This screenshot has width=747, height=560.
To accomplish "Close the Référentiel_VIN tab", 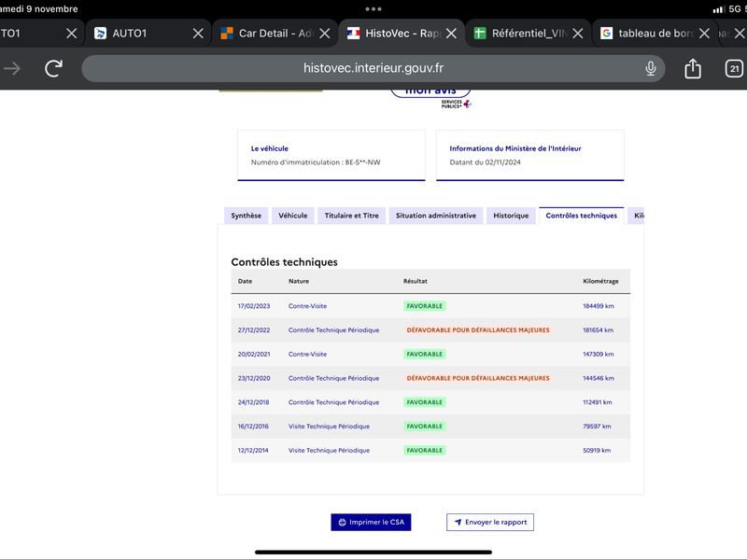I will click(x=578, y=34).
